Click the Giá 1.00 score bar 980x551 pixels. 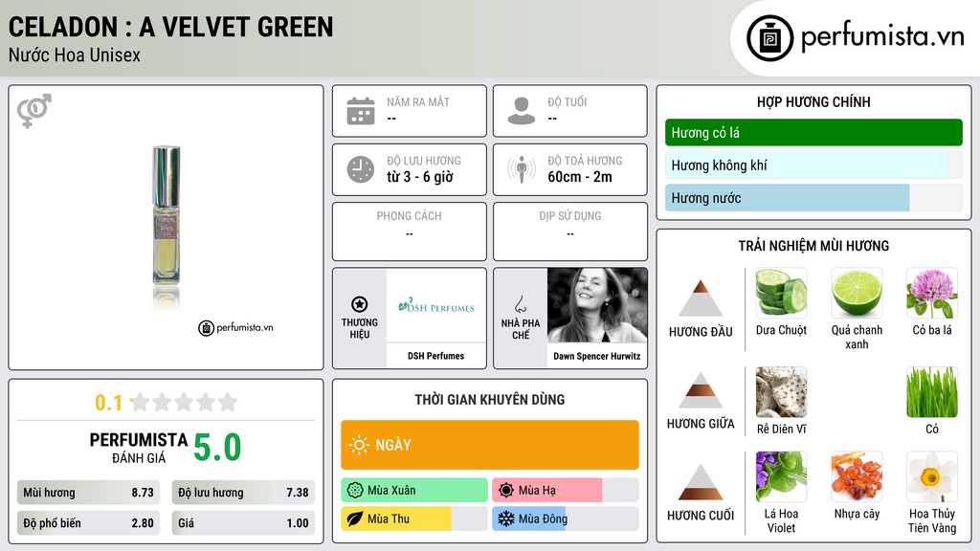[243, 523]
